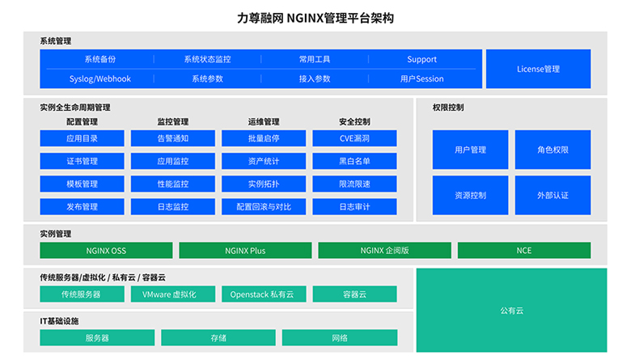Viewport: 631px width, 364px height.
Task: Select the NGINX Plus bar
Action: [245, 250]
